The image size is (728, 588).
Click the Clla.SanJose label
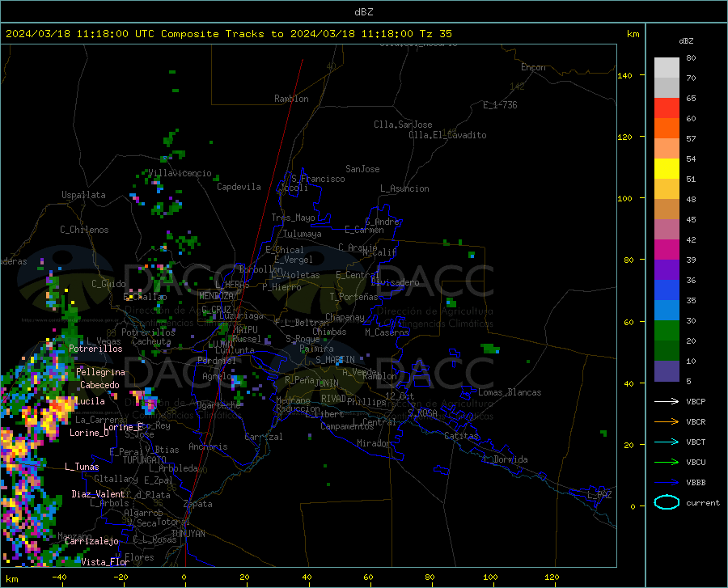403,125
